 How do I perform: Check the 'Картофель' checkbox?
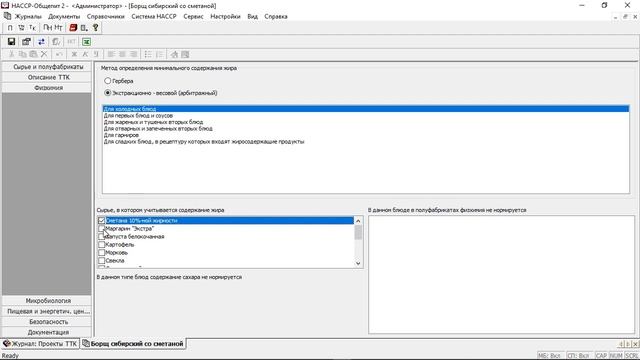click(102, 244)
